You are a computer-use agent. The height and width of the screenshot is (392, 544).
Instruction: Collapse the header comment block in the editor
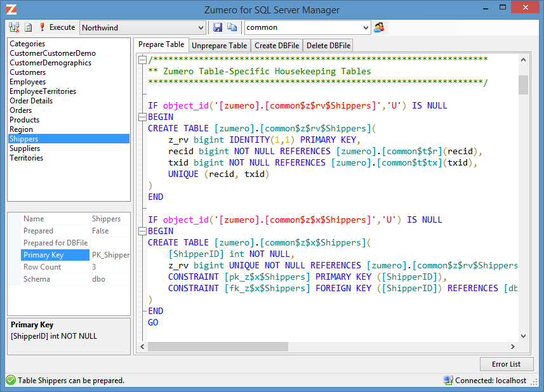tap(142, 60)
